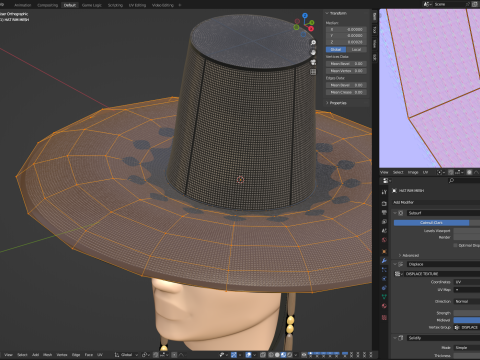Toggle proportional editing icon in header
Viewport: 480px width, 360px height.
[175, 355]
